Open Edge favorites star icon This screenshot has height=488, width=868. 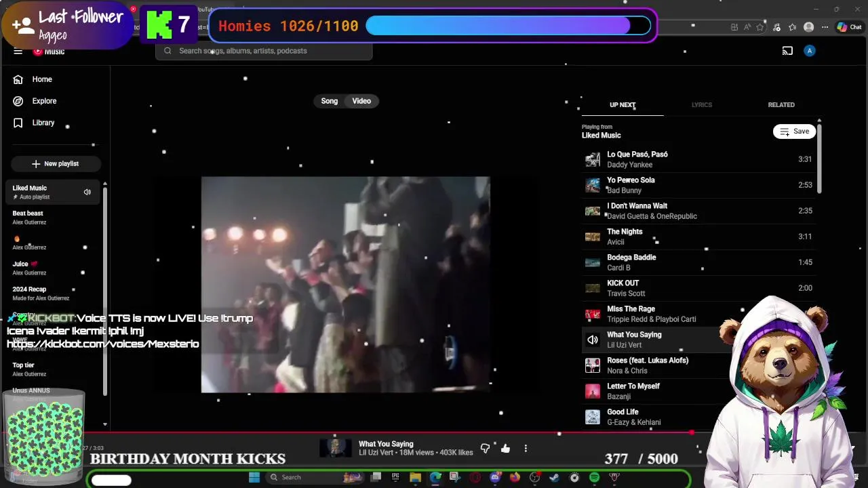point(760,27)
